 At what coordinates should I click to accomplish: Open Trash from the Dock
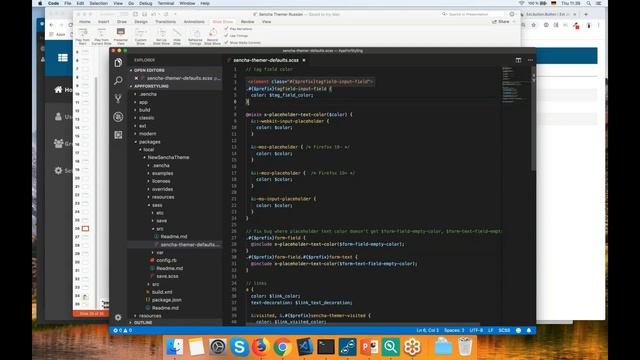(x=465, y=347)
